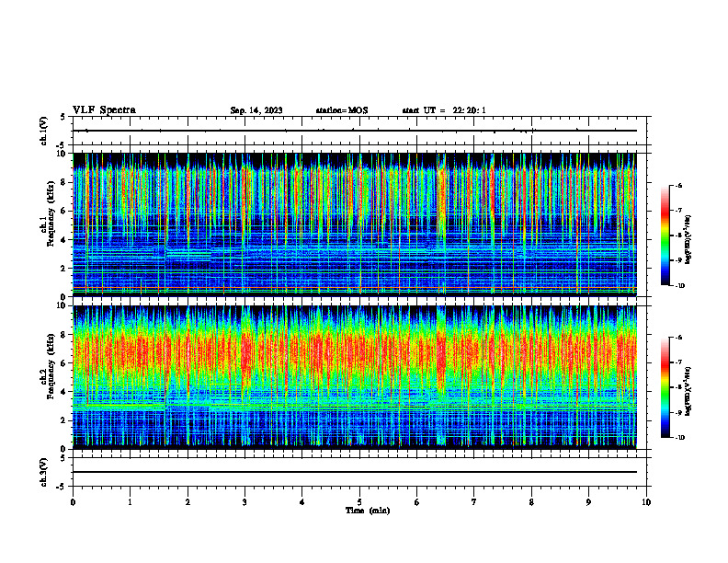Screen dimensions: 728x563
Task: Click the time axis tick label "0"
Action: (73, 502)
